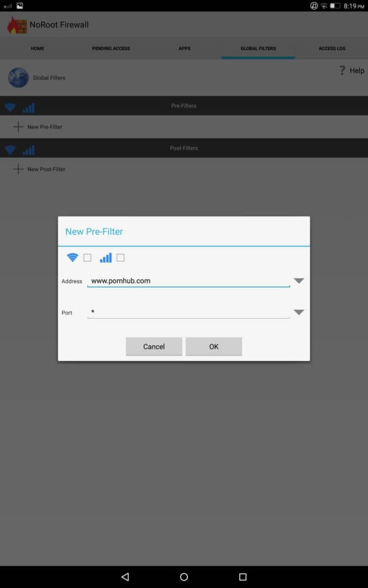Click the mobile signal icon in the Post-Filters header
This screenshot has width=368, height=588.
click(x=29, y=150)
